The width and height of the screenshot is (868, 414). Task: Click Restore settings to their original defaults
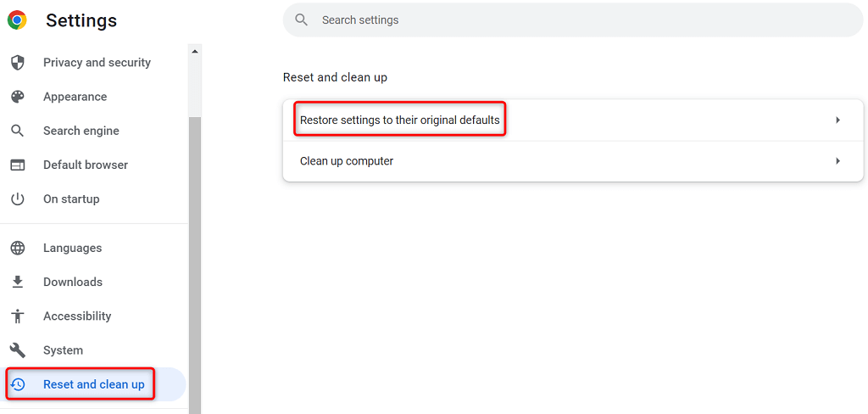pos(399,120)
